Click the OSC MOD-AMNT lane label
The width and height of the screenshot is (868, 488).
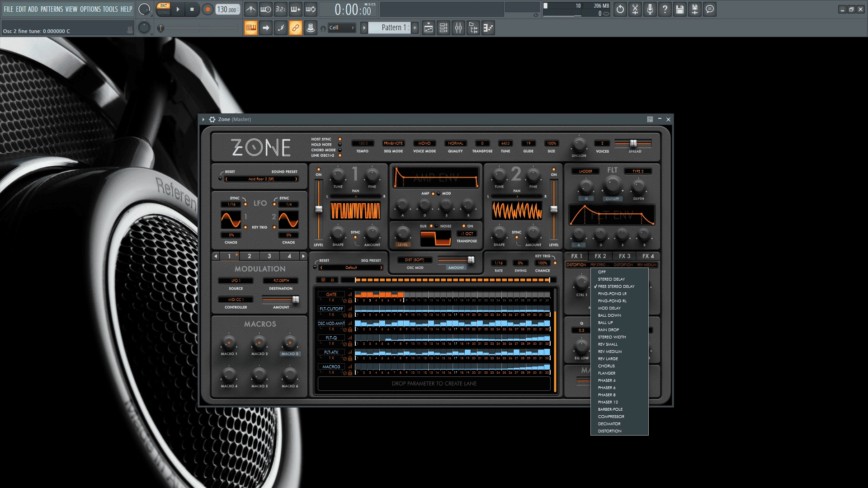[331, 323]
